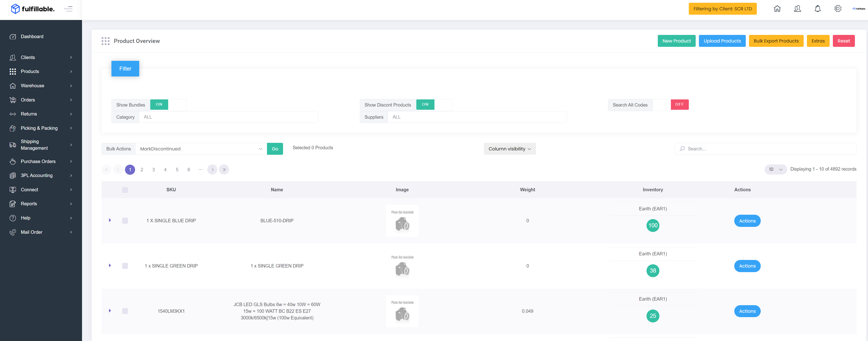
Task: Check the select-all checkbox in table header
Action: point(125,190)
